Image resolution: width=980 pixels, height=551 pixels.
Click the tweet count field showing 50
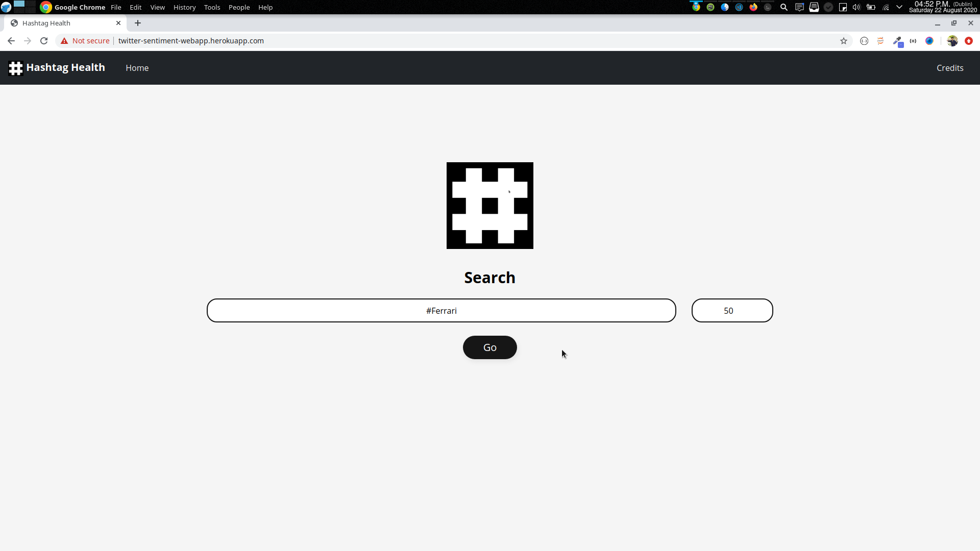(x=732, y=311)
